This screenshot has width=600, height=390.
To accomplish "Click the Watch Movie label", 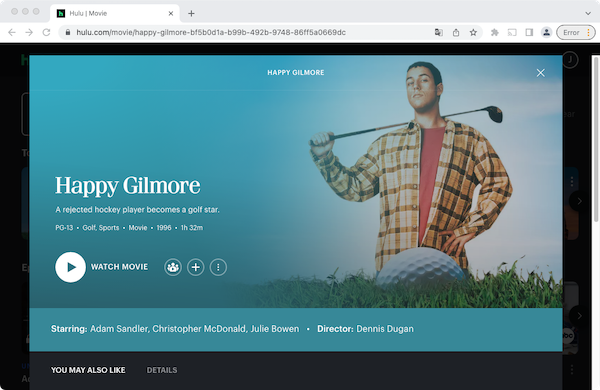I will point(119,267).
